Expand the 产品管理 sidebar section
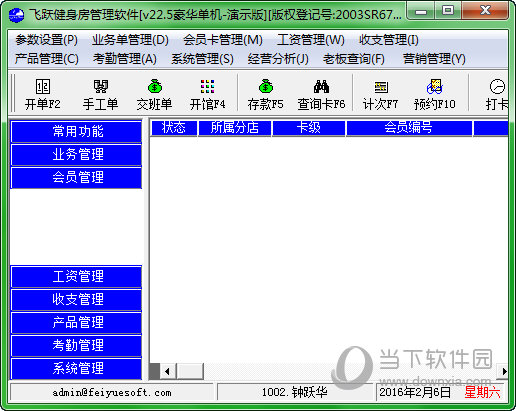 point(76,322)
